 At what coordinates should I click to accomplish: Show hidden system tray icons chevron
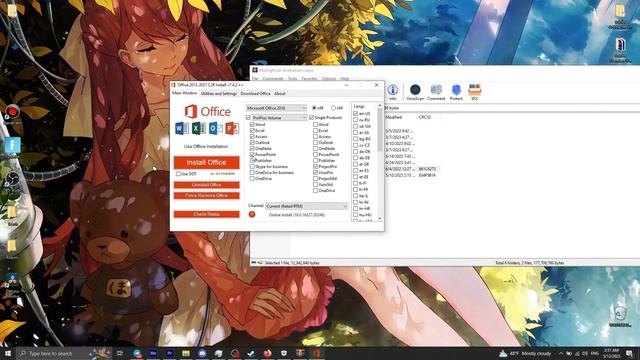coord(561,353)
